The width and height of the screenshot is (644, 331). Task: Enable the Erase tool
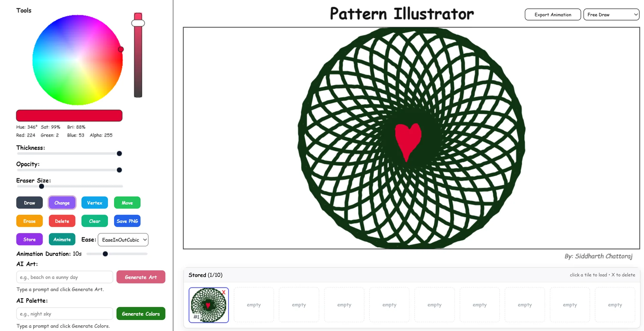30,221
